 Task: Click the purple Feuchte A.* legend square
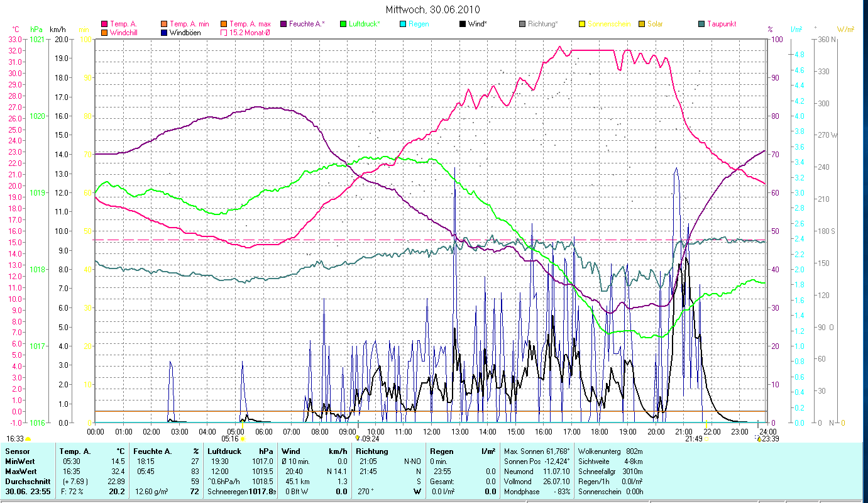tap(283, 25)
